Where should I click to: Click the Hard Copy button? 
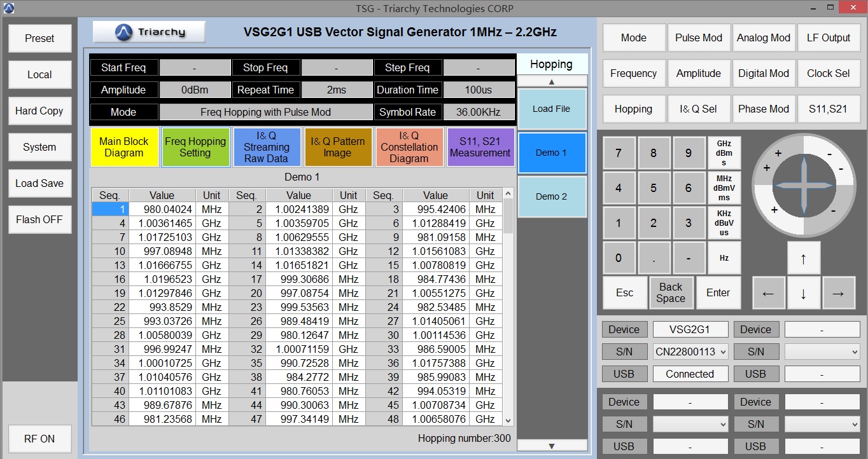pos(39,111)
